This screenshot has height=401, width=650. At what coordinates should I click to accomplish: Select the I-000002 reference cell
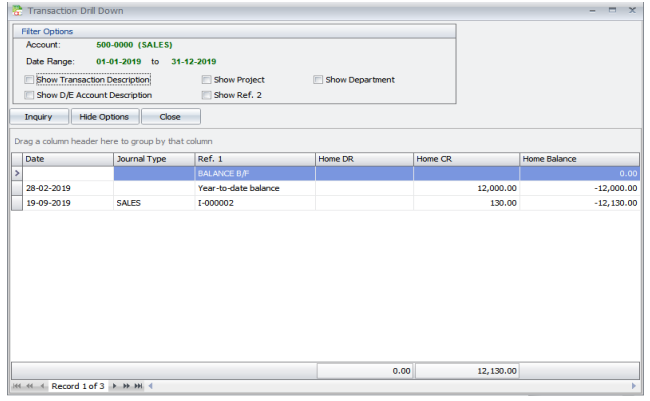255,203
